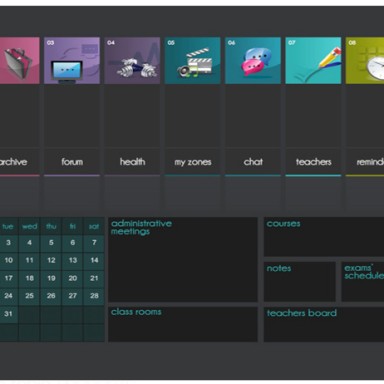The width and height of the screenshot is (384, 384).
Task: Select the chat label
Action: click(x=253, y=162)
